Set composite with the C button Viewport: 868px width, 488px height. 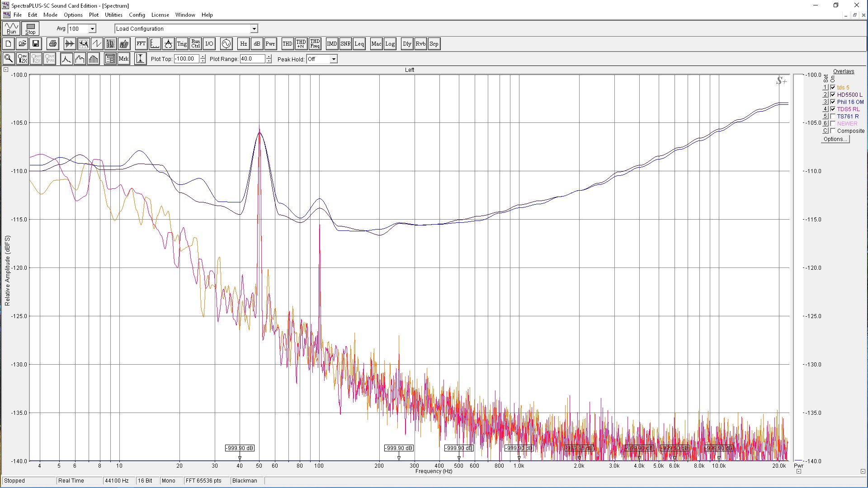(825, 131)
